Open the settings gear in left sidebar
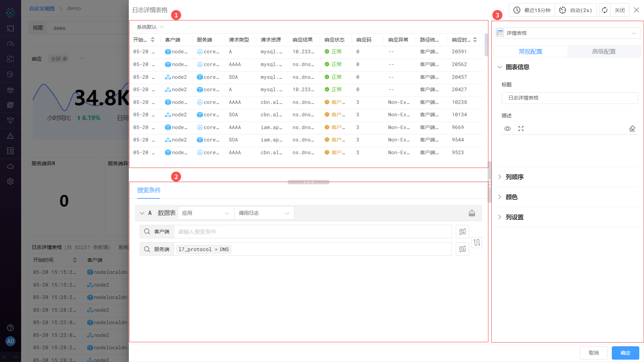Image resolution: width=644 pixels, height=362 pixels. 10,181
